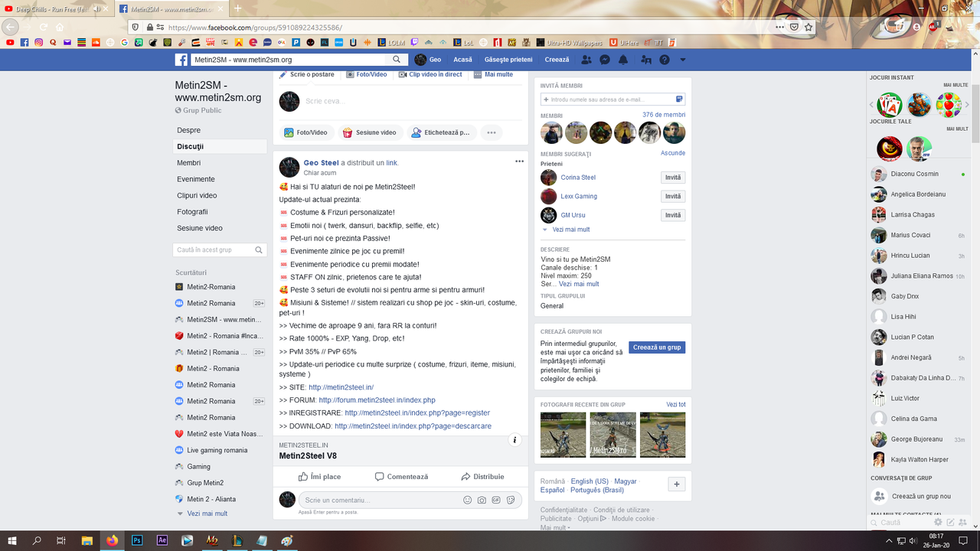This screenshot has height=551, width=980.
Task: Open the Firefox page actions three-dot menu
Action: coord(779,27)
